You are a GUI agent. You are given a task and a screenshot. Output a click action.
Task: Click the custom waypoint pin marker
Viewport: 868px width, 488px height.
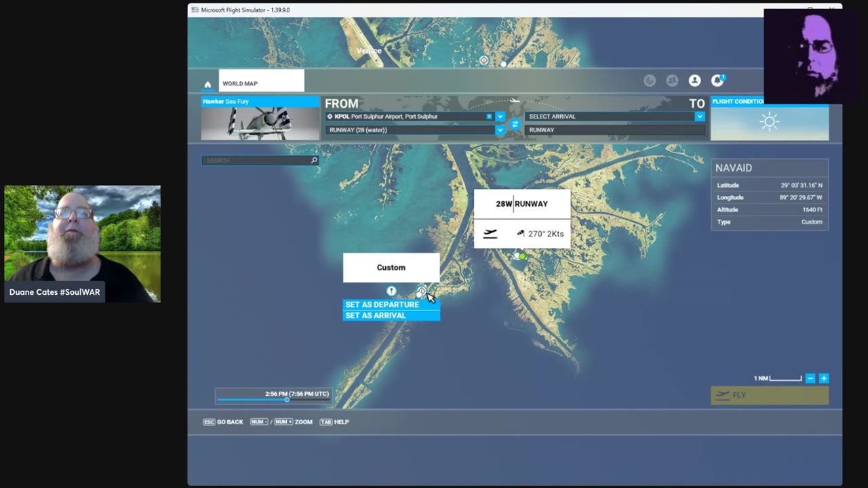pyautogui.click(x=391, y=291)
